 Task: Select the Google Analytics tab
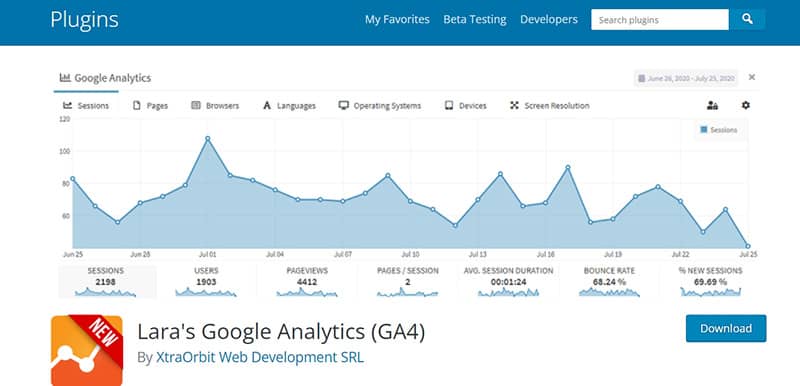click(x=105, y=78)
